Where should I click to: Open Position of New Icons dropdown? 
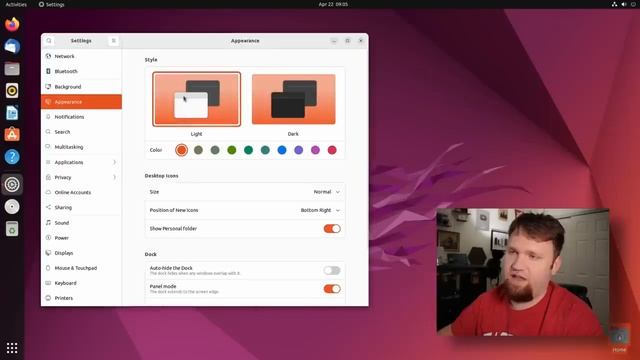point(320,210)
